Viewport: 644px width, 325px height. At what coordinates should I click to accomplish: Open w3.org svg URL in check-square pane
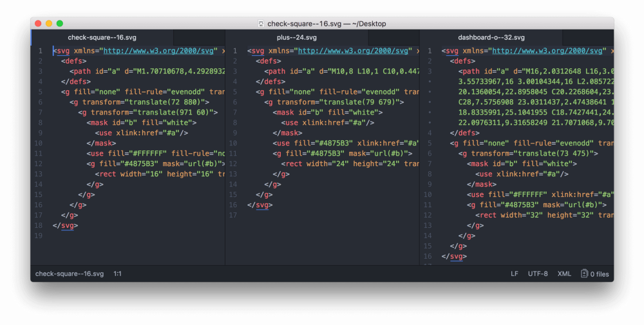(158, 51)
